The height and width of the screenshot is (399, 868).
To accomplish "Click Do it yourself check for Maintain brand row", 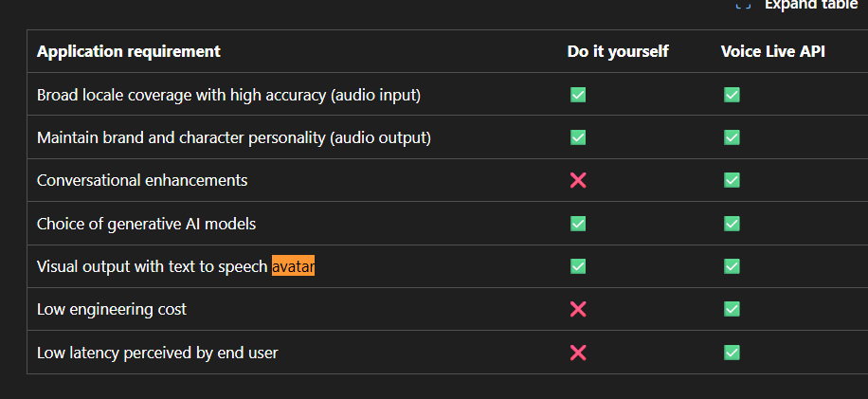I will [578, 137].
